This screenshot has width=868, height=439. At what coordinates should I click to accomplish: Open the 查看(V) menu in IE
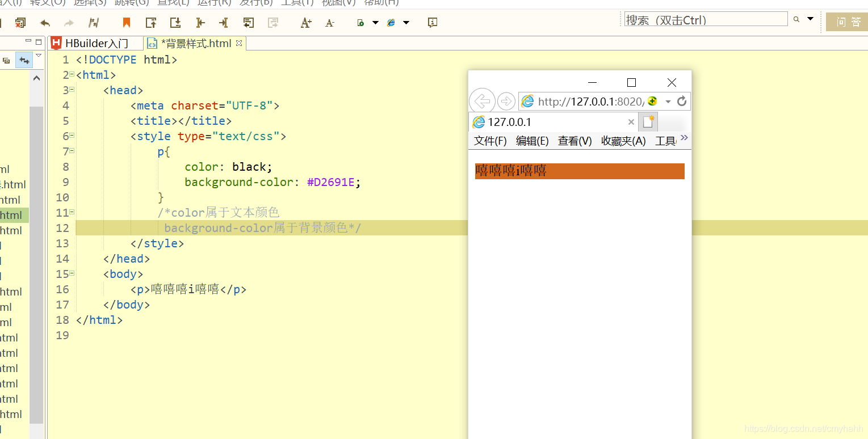pyautogui.click(x=575, y=141)
